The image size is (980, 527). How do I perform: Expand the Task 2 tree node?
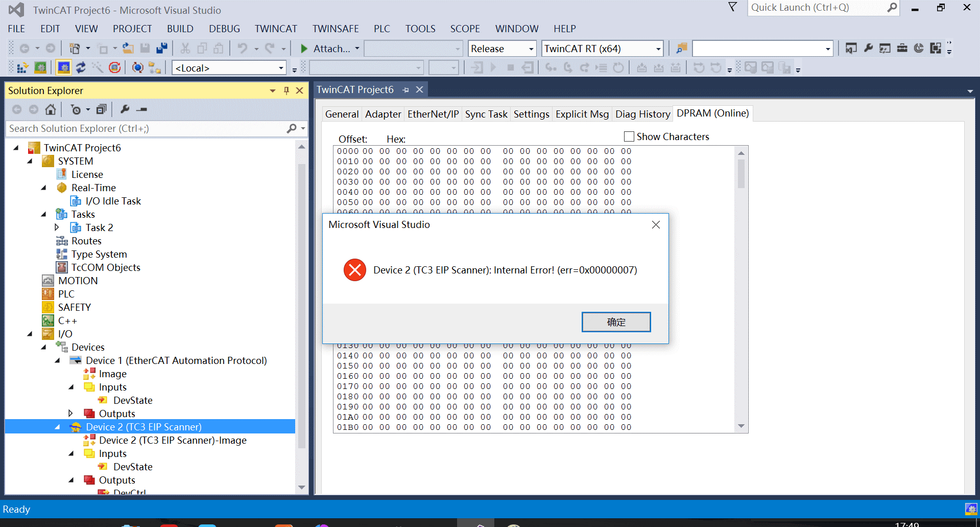pos(57,227)
